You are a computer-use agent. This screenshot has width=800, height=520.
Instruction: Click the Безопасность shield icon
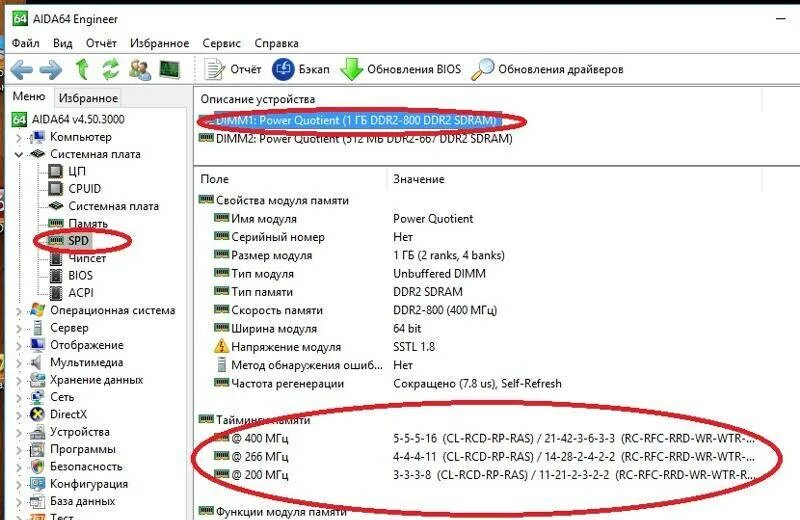pos(37,467)
